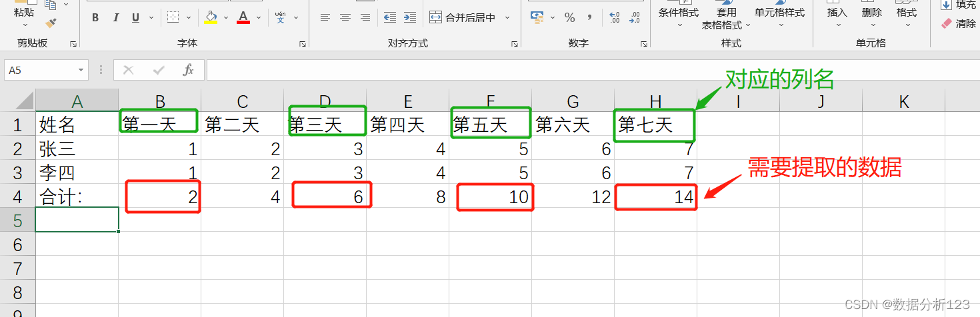Viewport: 980px width, 317px height.
Task: Open the 对齐方式 group dialog launcher
Action: click(x=515, y=44)
